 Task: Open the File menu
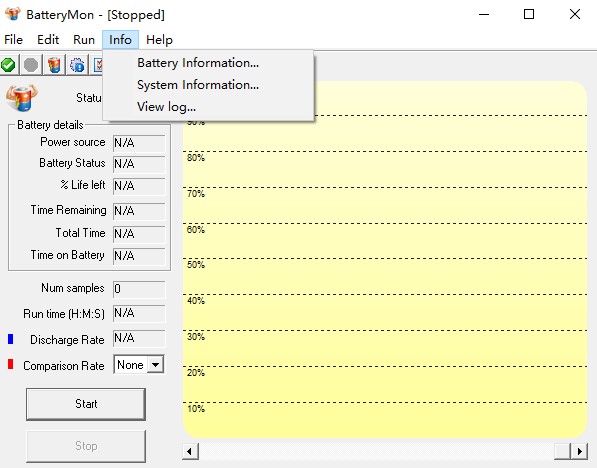point(13,40)
